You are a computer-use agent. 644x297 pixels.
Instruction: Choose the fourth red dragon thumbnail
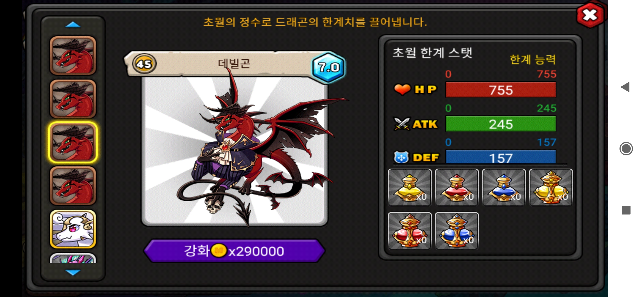(73, 186)
